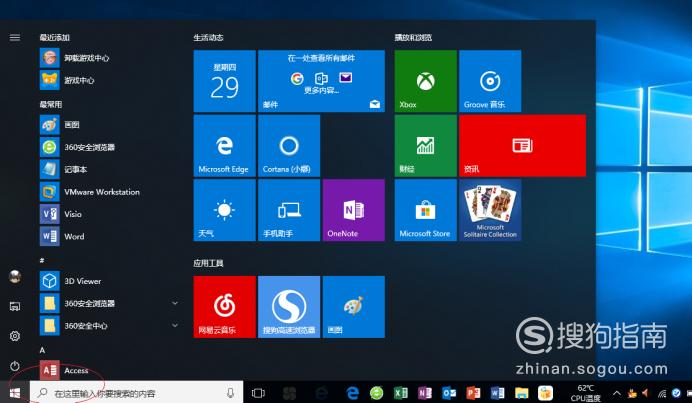This screenshot has height=403, width=692.
Task: Open the 资讯 news tile
Action: pyautogui.click(x=523, y=146)
